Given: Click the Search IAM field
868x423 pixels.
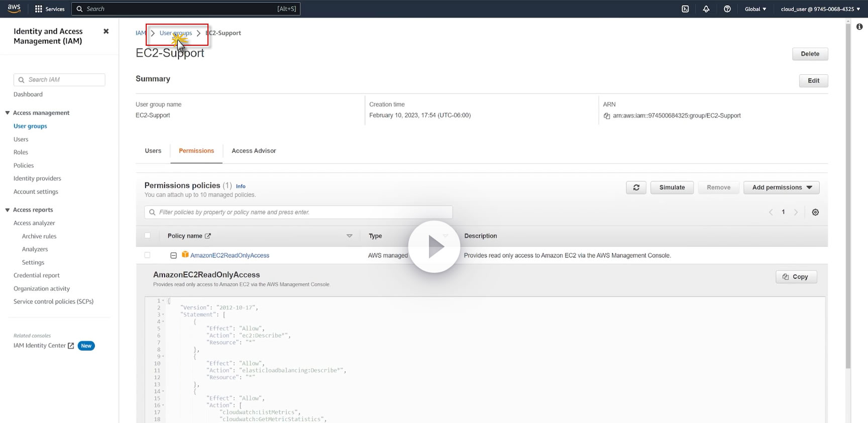Looking at the screenshot, I should (x=59, y=80).
